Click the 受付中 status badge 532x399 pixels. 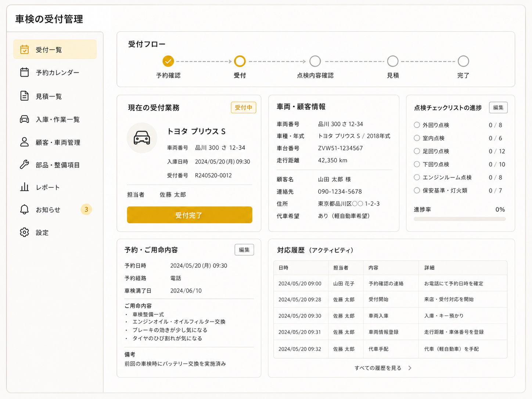pyautogui.click(x=244, y=108)
